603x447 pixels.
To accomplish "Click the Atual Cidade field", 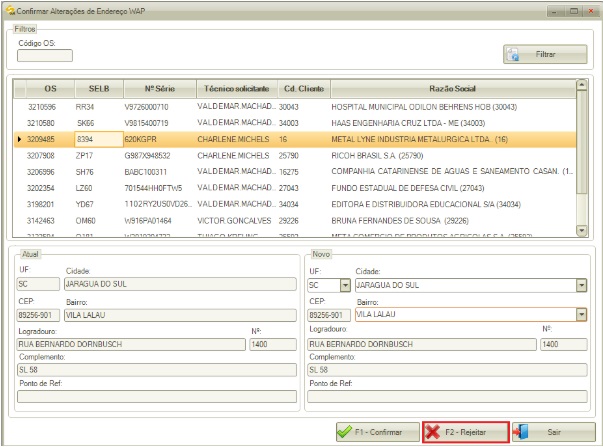I will (180, 284).
